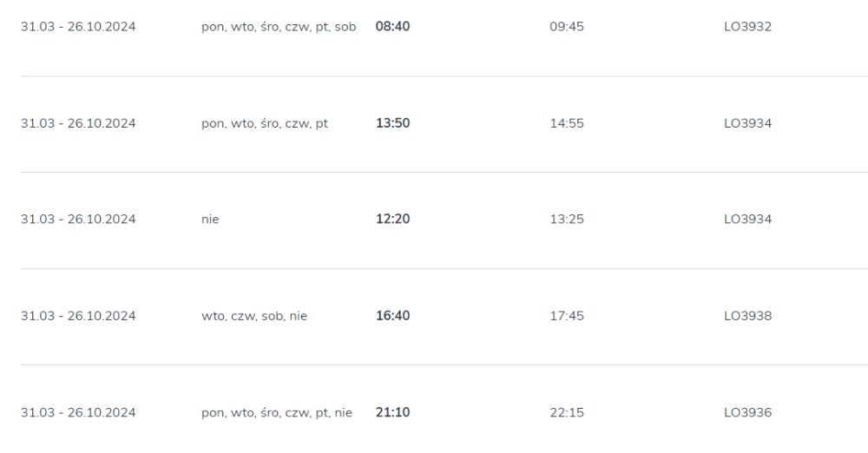Click flight LO3934 departing at 13:50
The height and width of the screenshot is (453, 868).
pyautogui.click(x=747, y=123)
